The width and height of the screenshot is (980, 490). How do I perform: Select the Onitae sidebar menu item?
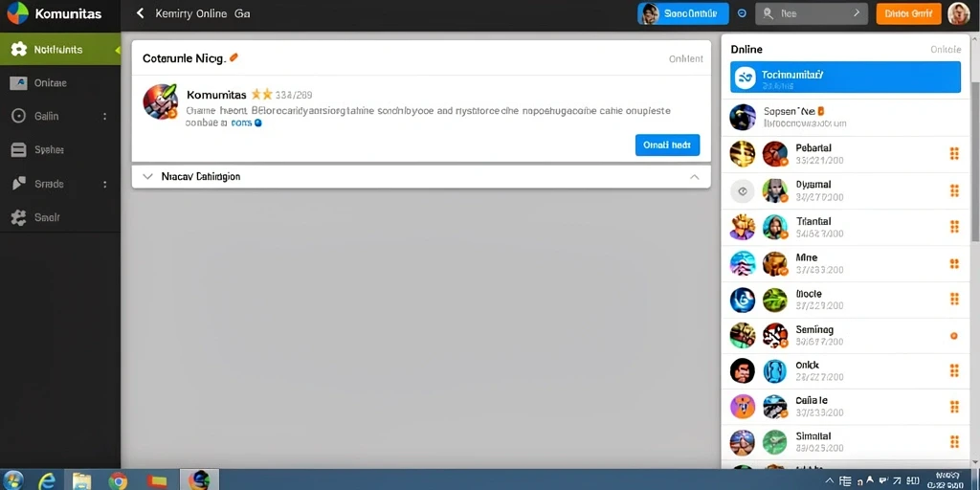(x=60, y=82)
